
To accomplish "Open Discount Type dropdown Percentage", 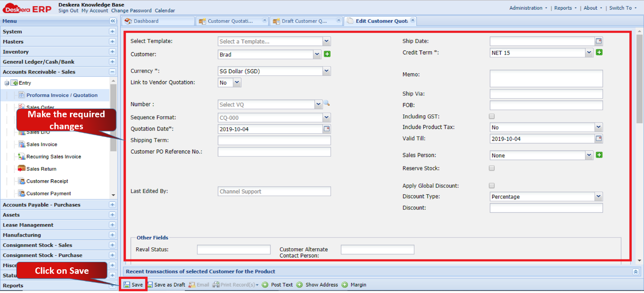I will point(599,197).
